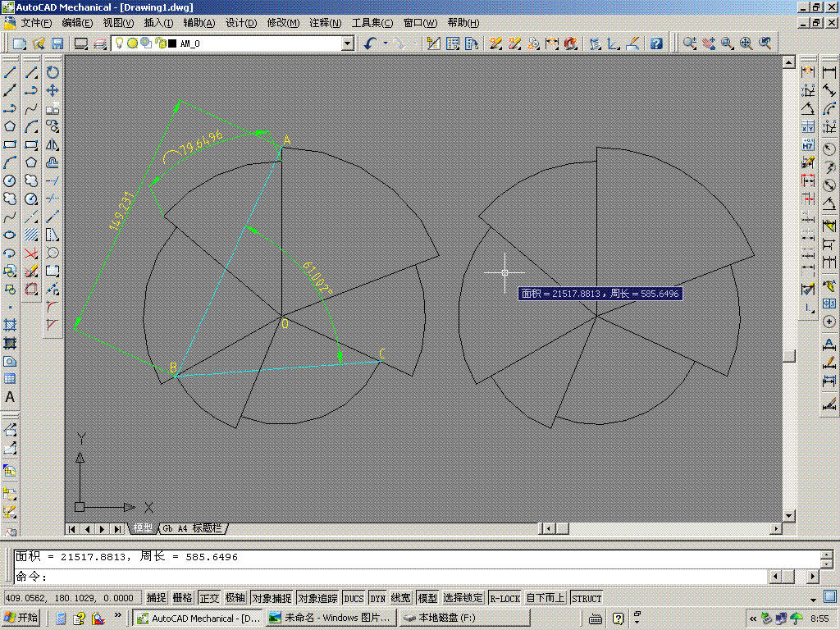
Task: Go to last layout tab arrow
Action: tap(117, 529)
